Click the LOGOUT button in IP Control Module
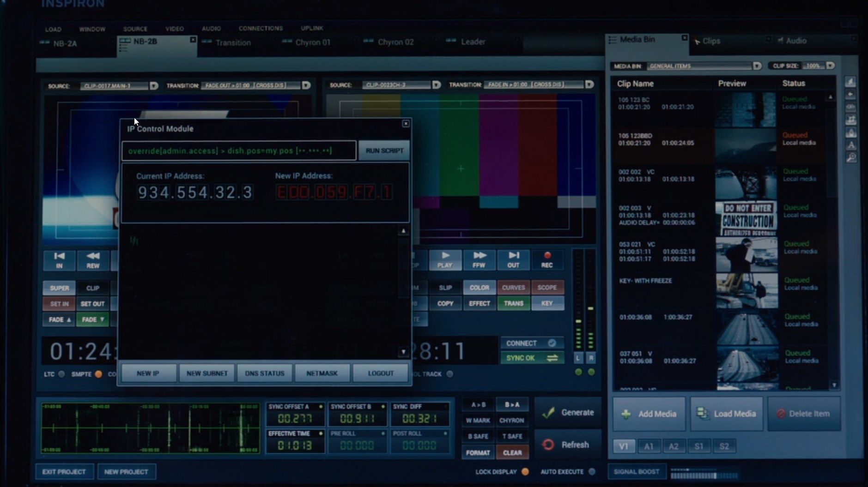The image size is (868, 487). [381, 373]
